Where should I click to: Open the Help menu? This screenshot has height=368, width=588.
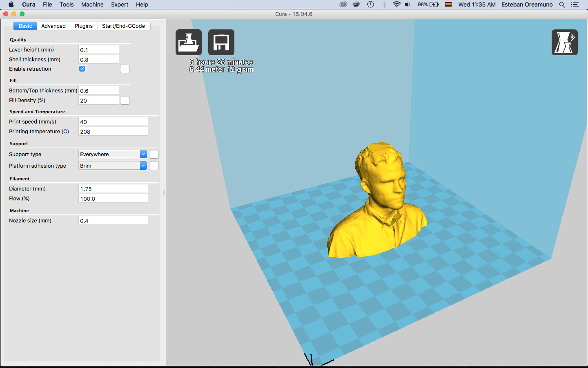142,4
